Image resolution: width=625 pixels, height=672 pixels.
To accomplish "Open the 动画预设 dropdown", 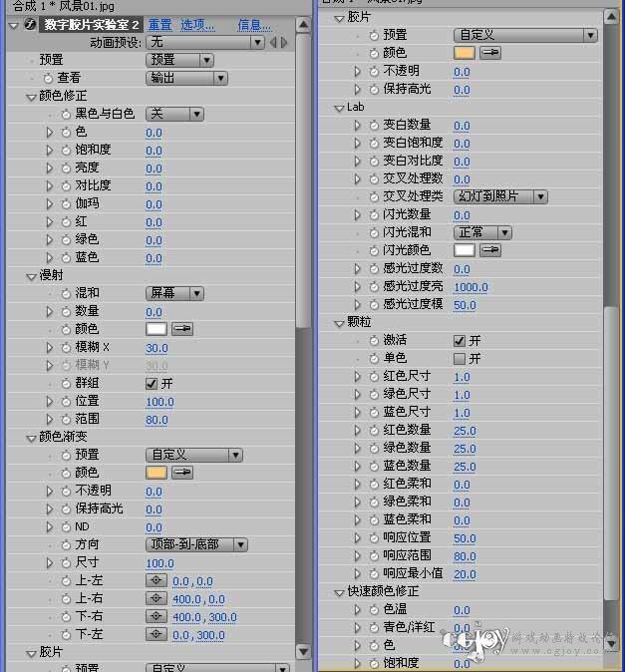I will click(205, 43).
